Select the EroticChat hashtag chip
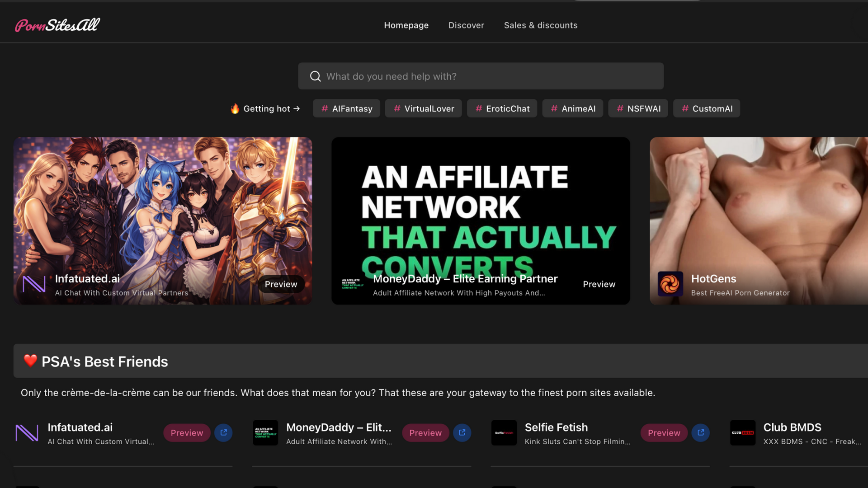The width and height of the screenshot is (868, 488). 502,108
